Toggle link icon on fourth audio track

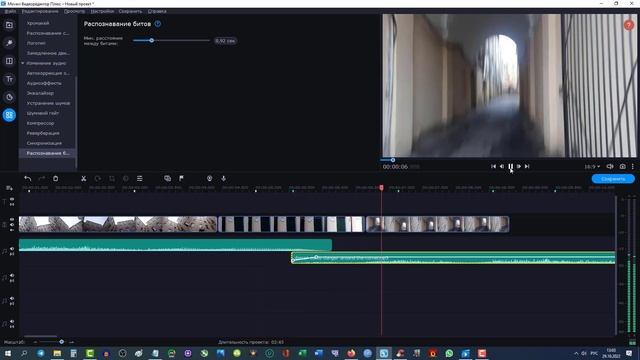click(x=12, y=326)
